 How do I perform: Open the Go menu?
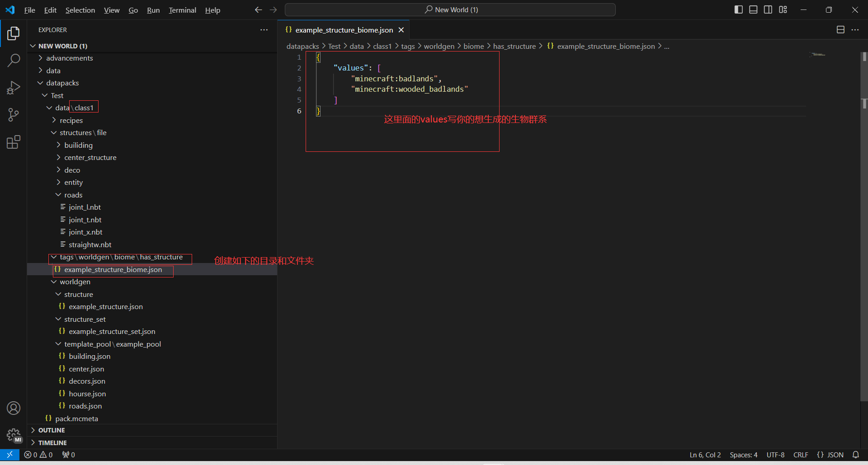(x=133, y=10)
